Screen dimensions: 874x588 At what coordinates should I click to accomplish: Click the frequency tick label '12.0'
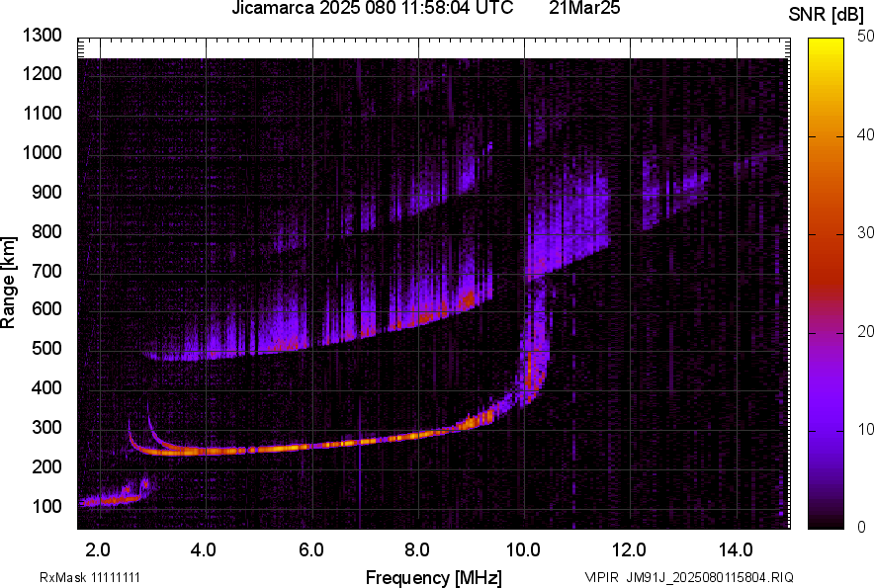[x=629, y=550]
